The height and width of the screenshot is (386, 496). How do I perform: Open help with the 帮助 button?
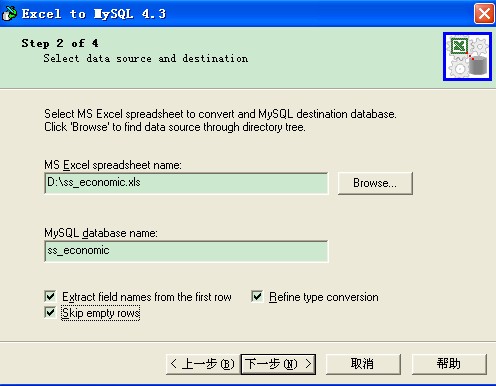point(449,364)
